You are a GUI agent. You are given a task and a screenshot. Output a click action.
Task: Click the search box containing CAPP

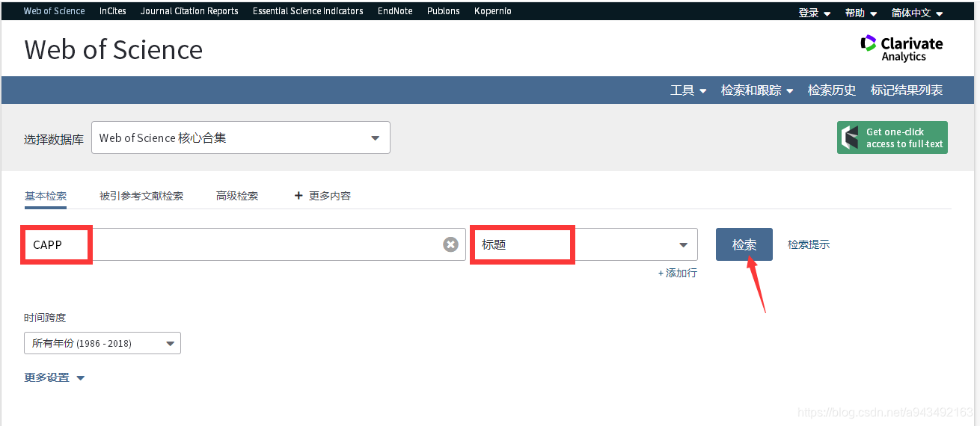tap(245, 244)
